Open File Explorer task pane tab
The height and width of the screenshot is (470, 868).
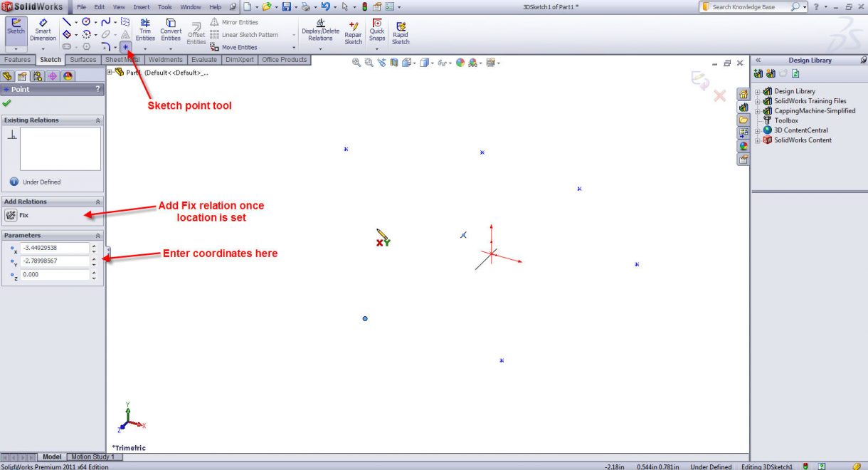(x=743, y=120)
